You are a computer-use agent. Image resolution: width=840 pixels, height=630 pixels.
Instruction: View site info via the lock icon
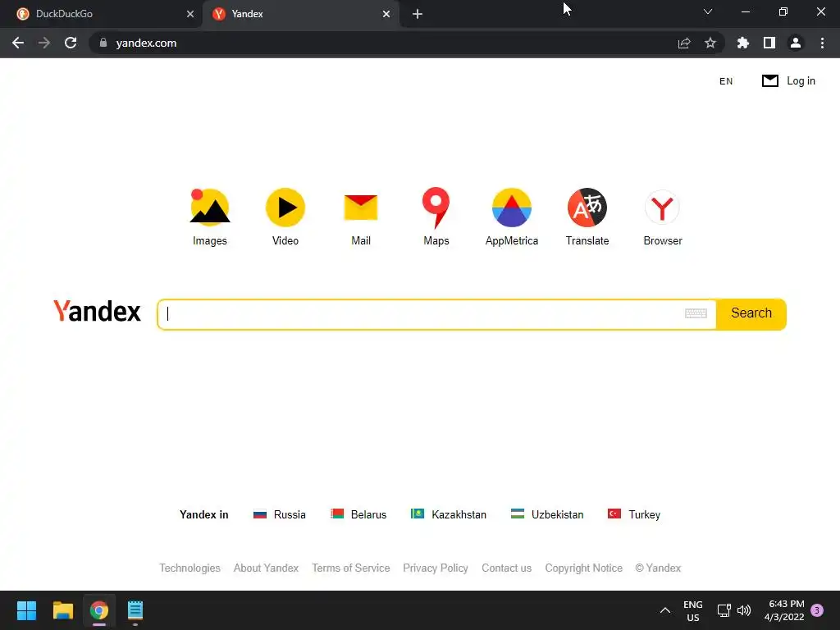tap(103, 43)
